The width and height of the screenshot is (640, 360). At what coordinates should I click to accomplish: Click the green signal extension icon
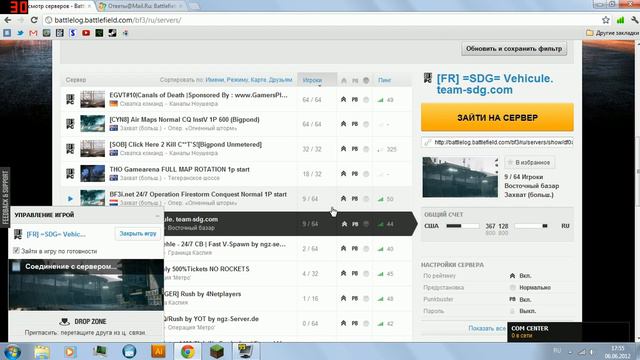point(620,20)
